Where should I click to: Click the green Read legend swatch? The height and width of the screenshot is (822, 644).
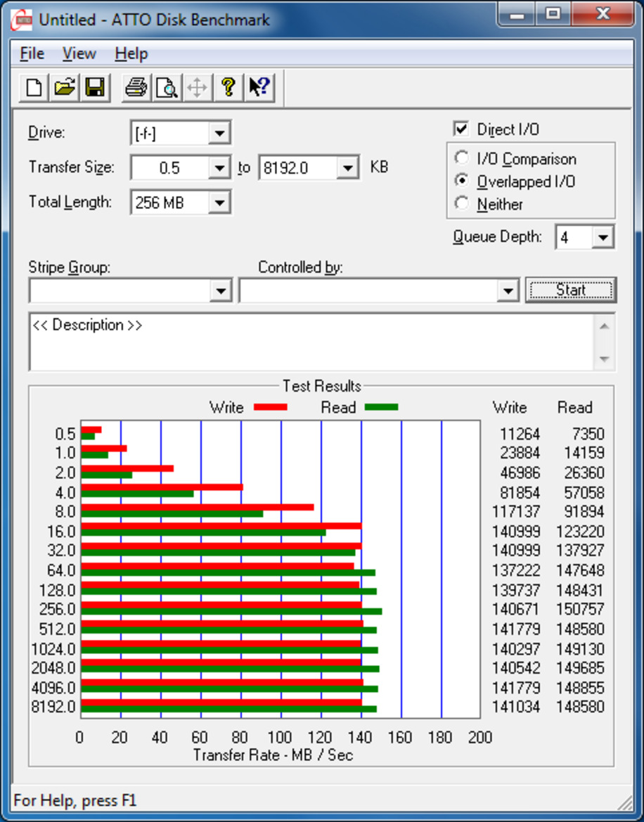point(382,407)
